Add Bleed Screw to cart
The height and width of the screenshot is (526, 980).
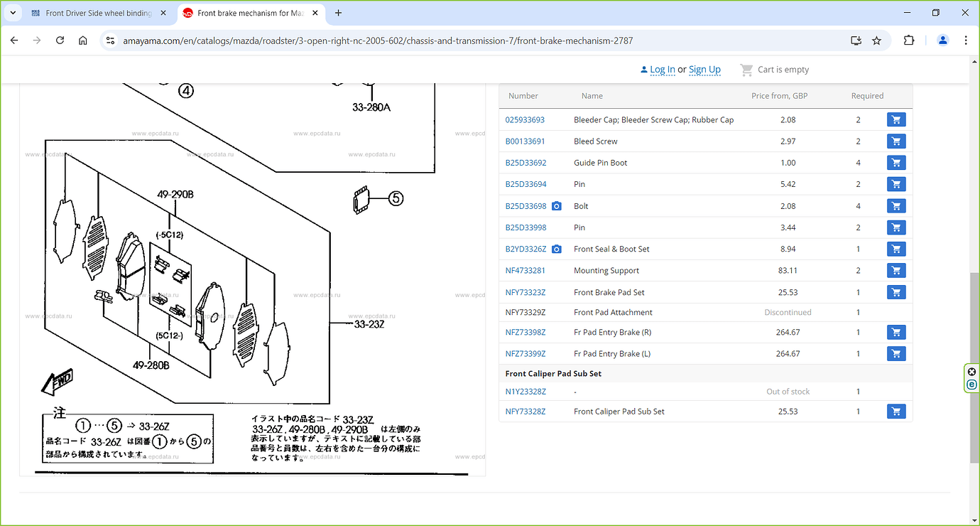[895, 141]
